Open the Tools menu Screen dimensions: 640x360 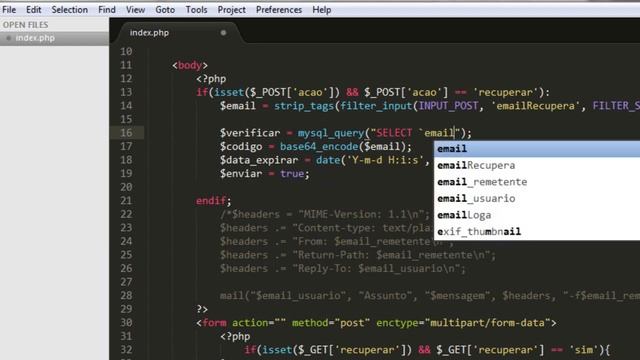pos(196,9)
